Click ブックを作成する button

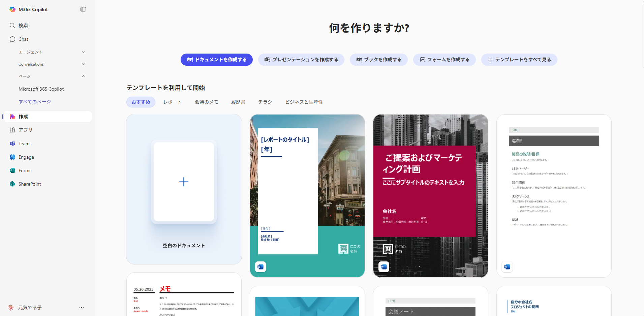click(379, 60)
